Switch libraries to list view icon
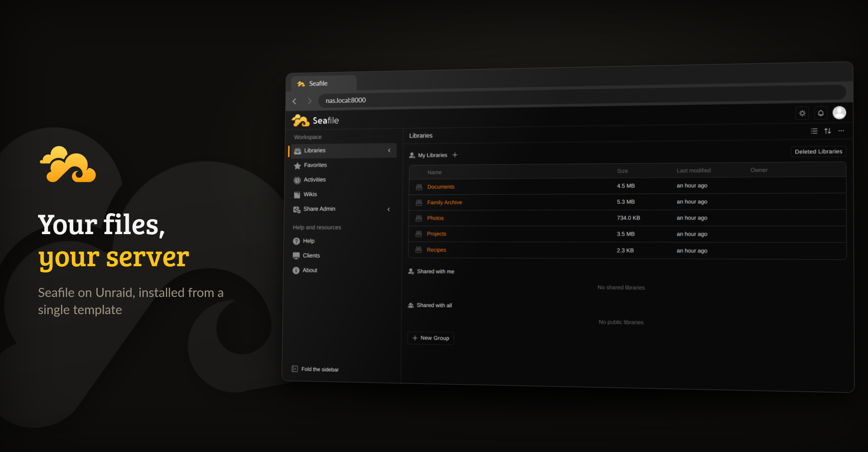This screenshot has height=452, width=868. pos(814,131)
